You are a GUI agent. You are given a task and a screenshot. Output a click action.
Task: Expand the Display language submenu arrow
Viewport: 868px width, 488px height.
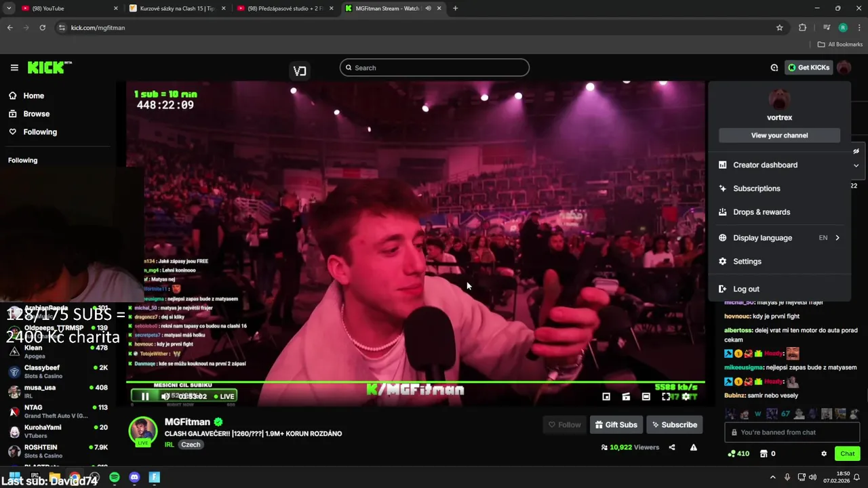click(837, 238)
